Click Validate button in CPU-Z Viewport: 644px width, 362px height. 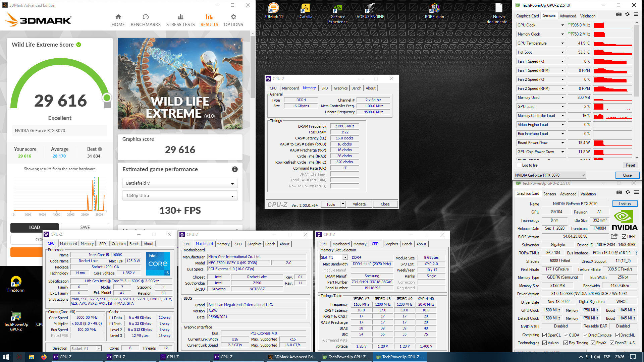point(359,204)
